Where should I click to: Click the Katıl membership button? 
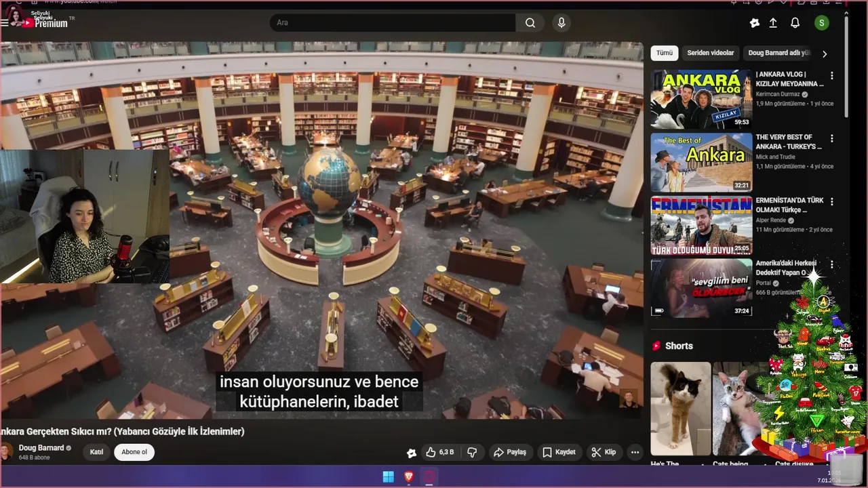(97, 452)
